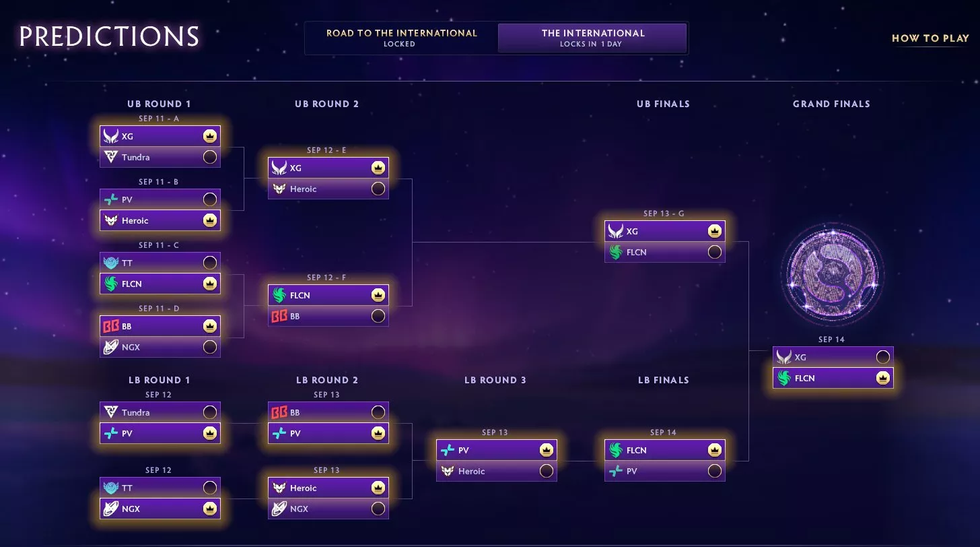This screenshot has width=980, height=547.
Task: Open The International predictions tab
Action: 592,38
